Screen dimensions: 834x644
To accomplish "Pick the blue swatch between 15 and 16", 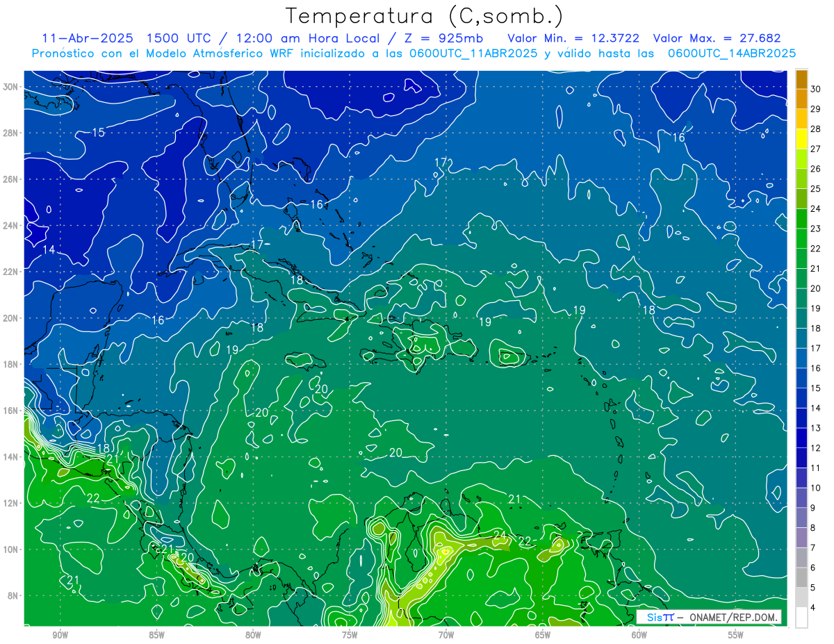I will [801, 379].
